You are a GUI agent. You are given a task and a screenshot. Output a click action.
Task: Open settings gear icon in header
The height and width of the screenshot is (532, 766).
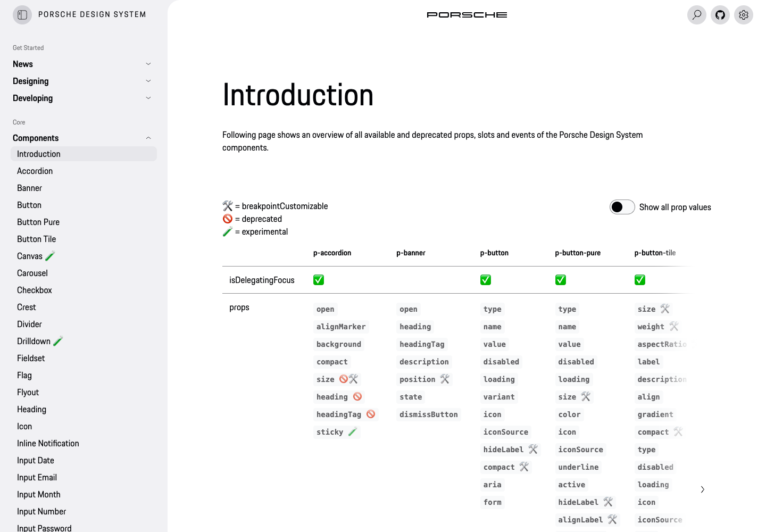click(744, 15)
